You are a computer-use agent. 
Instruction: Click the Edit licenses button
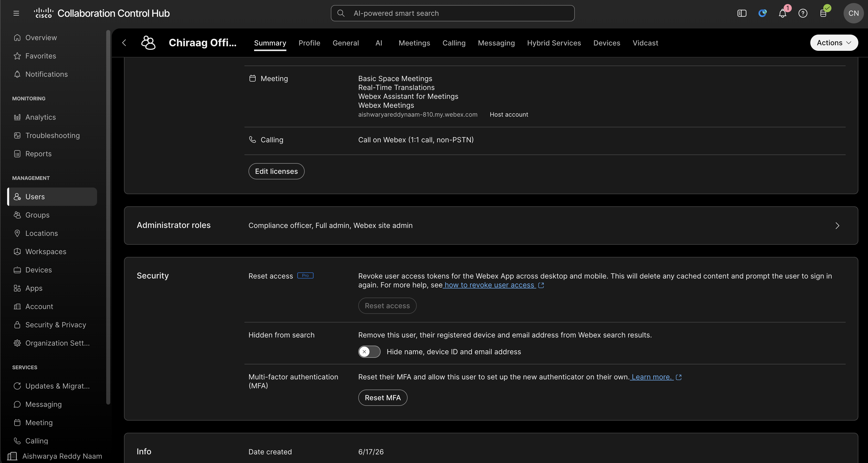(276, 171)
